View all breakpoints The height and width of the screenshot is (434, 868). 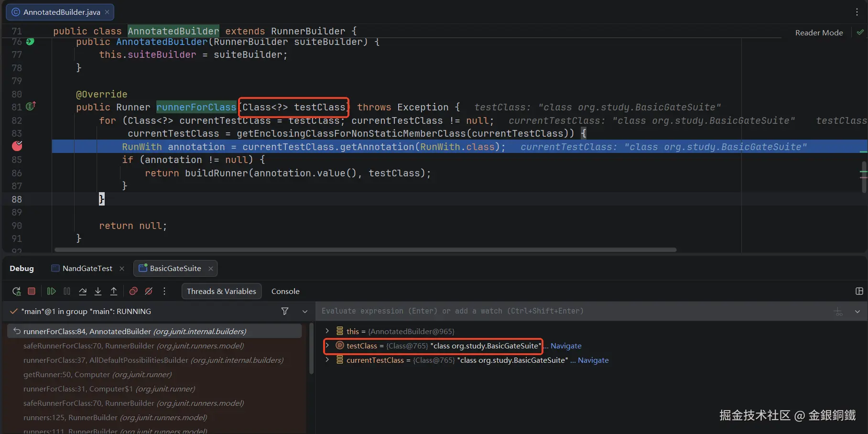[x=133, y=291]
